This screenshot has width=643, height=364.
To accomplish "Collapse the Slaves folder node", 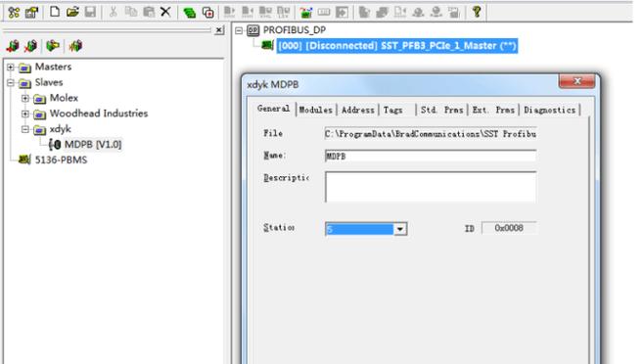I will tap(11, 83).
